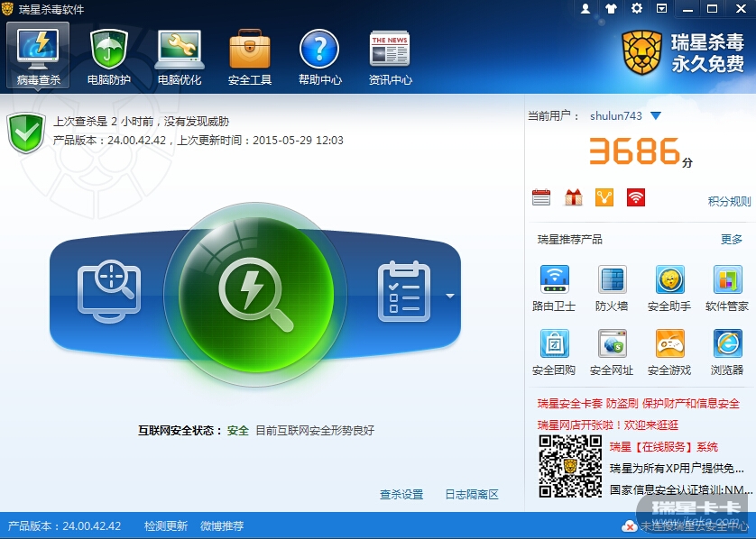This screenshot has height=539, width=756.
Task: Click 检测更新 check for updates
Action: [x=166, y=526]
